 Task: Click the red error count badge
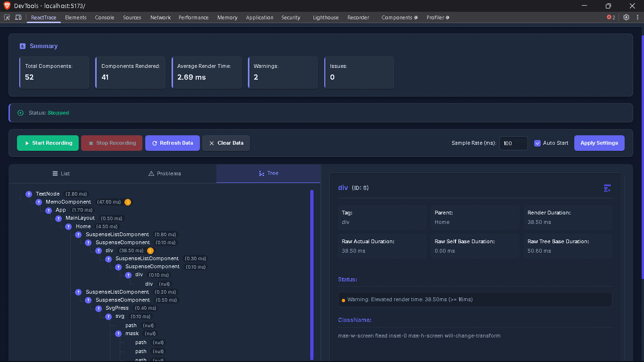(611, 17)
